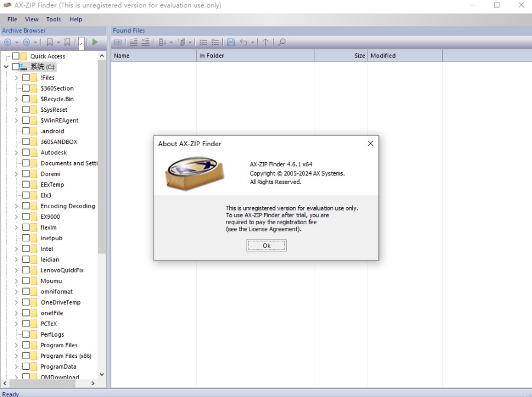The width and height of the screenshot is (532, 397).
Task: Click the first Found Files toolbar icon
Action: [118, 42]
